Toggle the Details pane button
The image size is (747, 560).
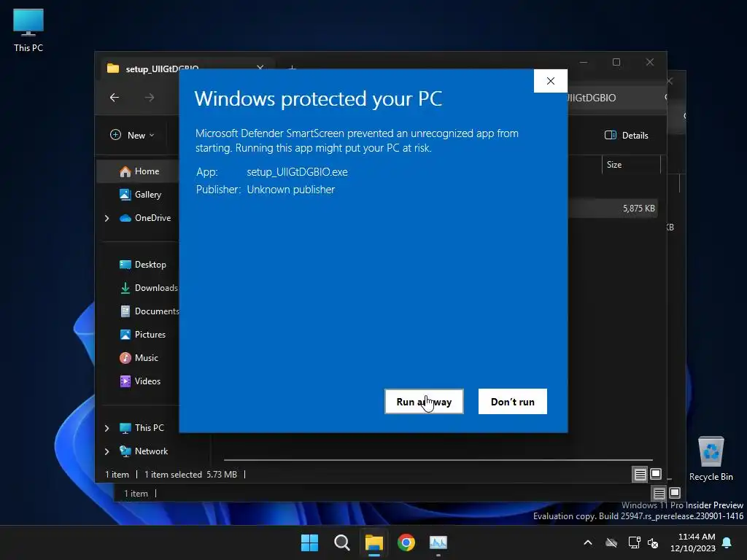coord(626,135)
